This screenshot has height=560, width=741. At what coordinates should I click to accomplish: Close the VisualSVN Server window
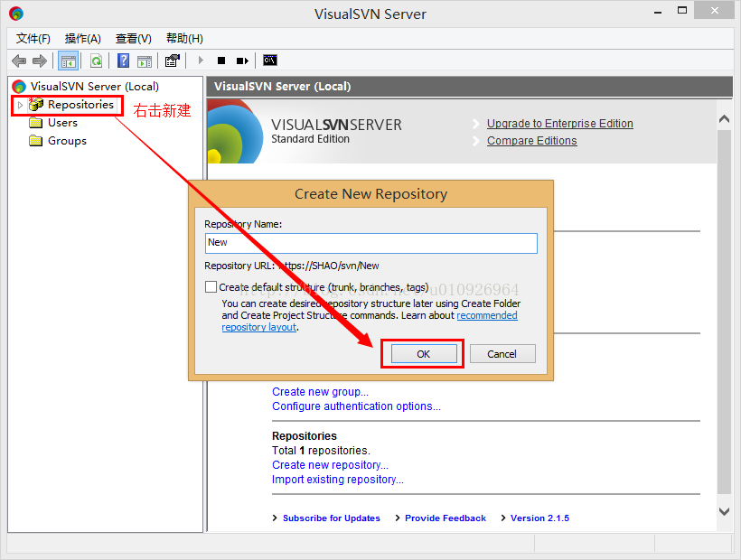[x=715, y=11]
